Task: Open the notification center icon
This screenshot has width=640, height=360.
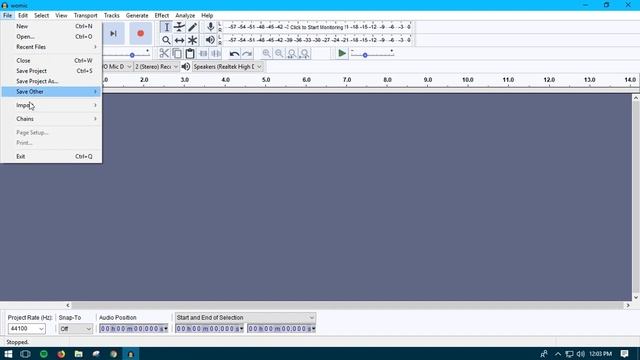Action: point(624,354)
